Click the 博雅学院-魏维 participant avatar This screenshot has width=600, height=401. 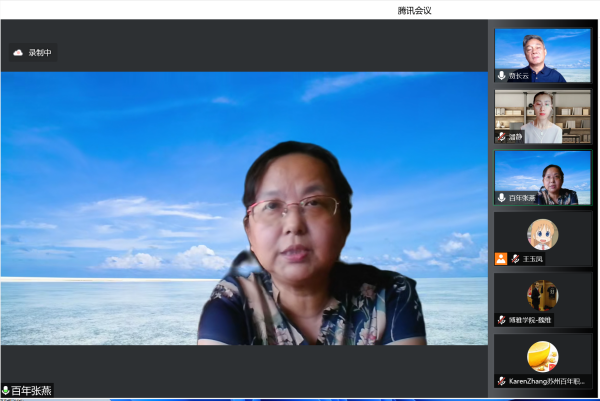click(x=543, y=294)
